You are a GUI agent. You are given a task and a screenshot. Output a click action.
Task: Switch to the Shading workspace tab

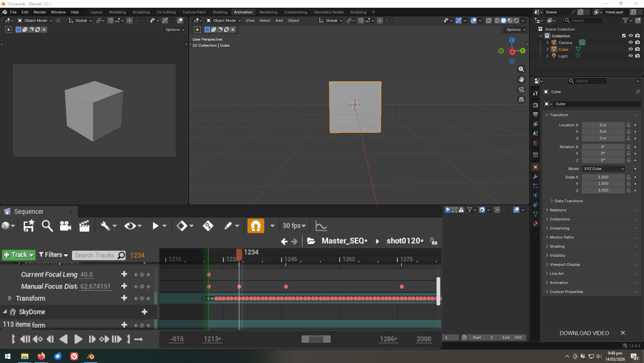220,12
